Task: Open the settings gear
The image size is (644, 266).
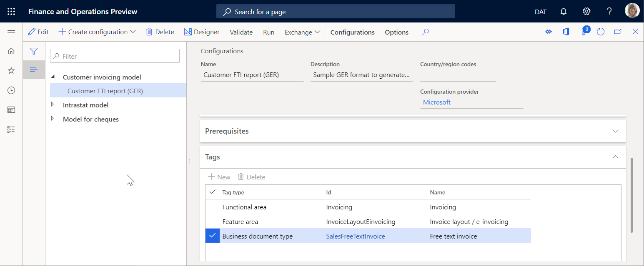Action: [x=586, y=12]
